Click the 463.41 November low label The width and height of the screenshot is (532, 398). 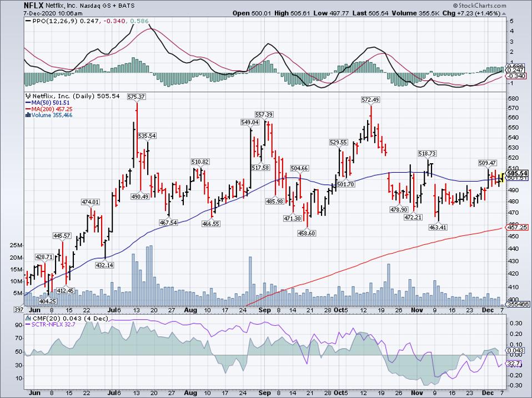point(438,228)
